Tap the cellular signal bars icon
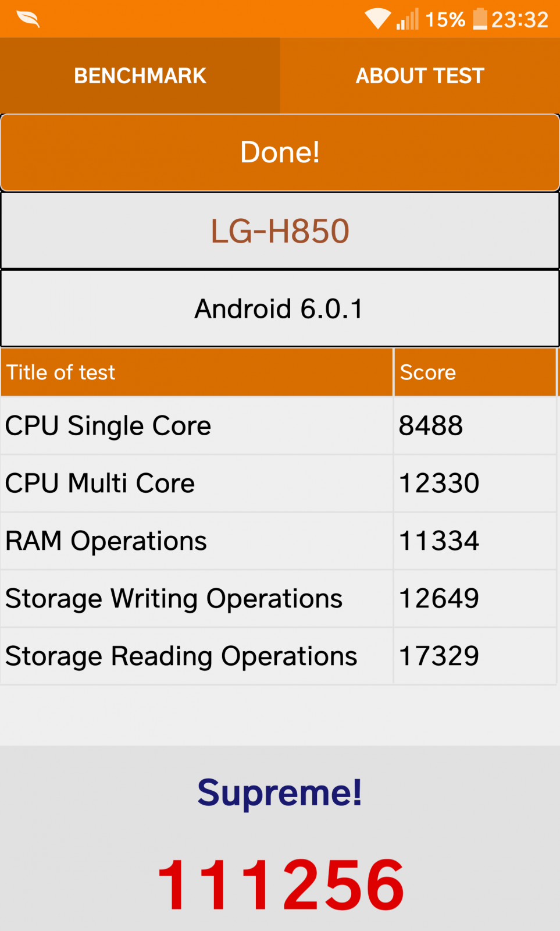Viewport: 560px width, 931px height. (x=407, y=19)
